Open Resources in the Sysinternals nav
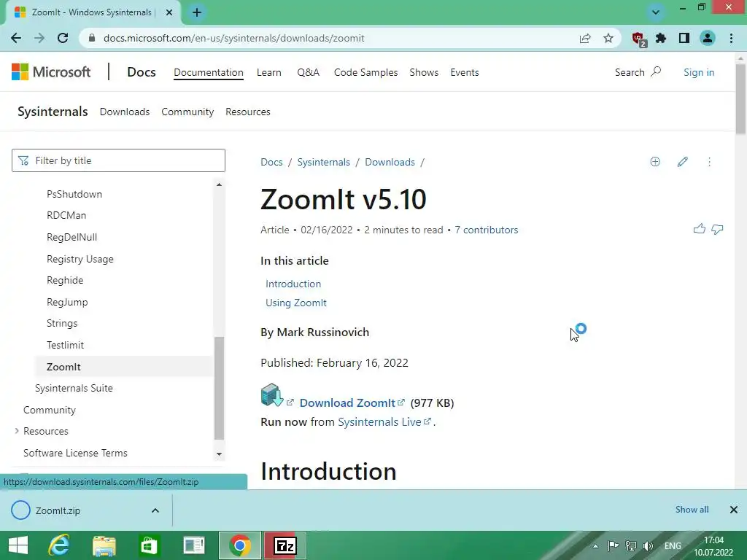 coord(248,112)
